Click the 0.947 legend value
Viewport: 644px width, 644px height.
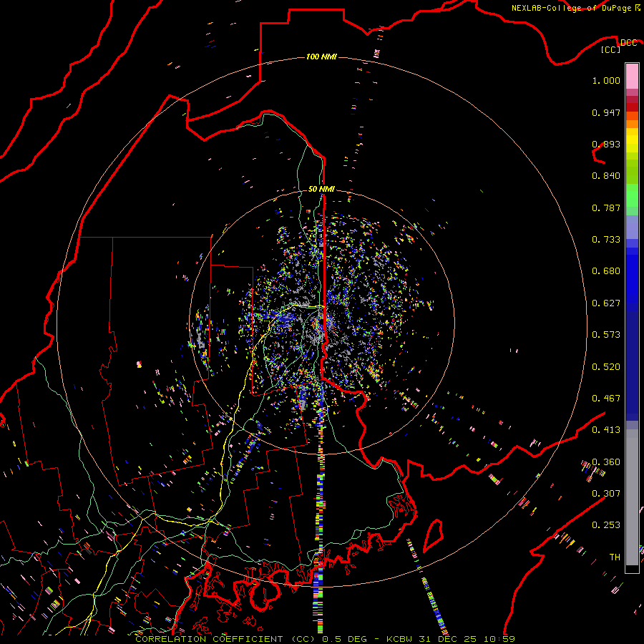coord(606,112)
